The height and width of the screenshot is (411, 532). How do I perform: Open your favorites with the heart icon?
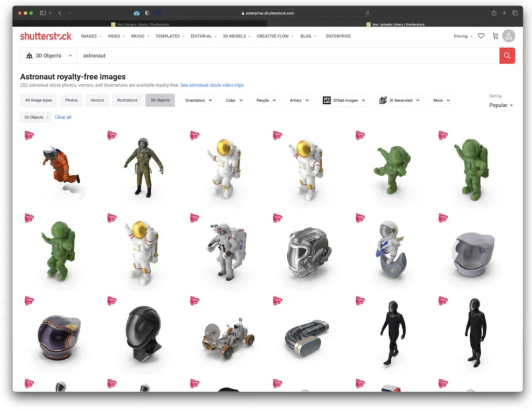[x=481, y=36]
